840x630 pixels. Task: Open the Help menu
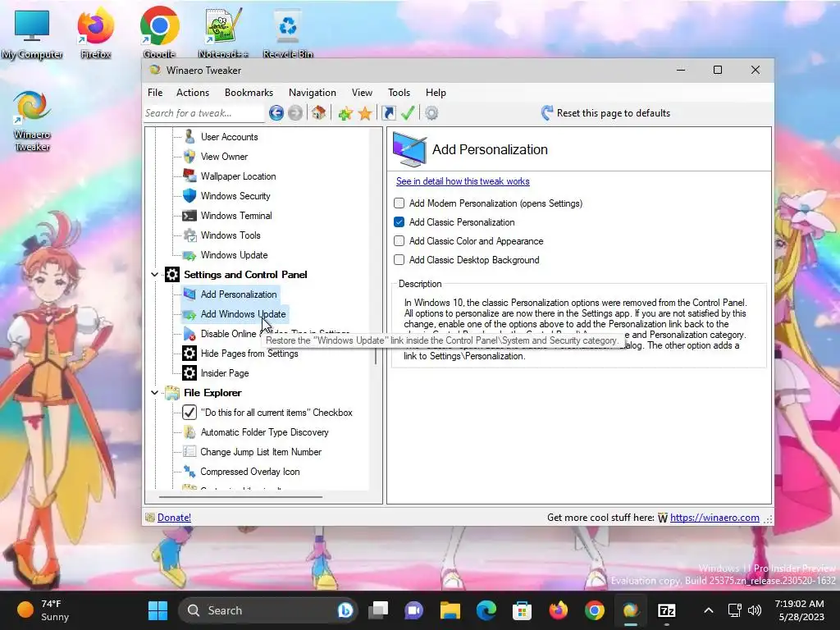click(x=436, y=93)
